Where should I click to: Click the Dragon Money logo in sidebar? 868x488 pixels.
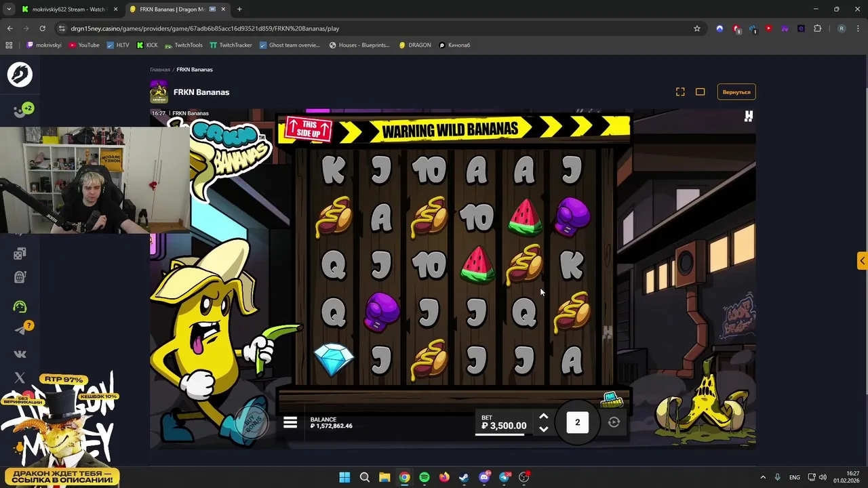[x=20, y=75]
